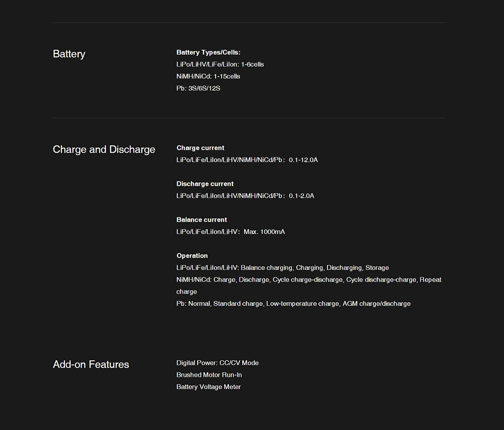Click the 0.1-2.0A discharge current value
The image size is (504, 430).
301,196
